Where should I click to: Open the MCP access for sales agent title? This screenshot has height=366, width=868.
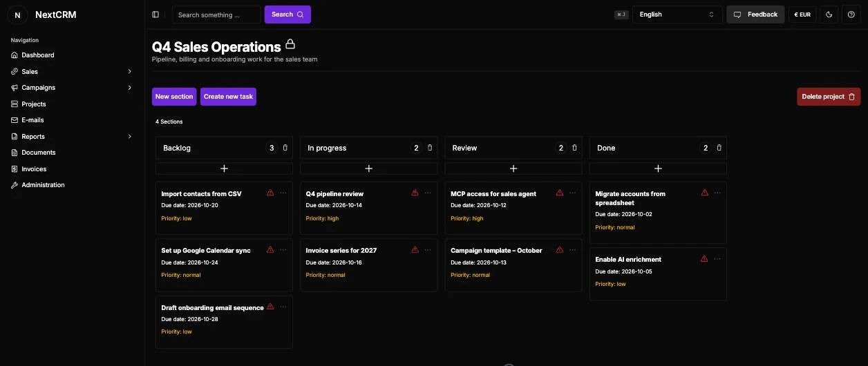click(x=493, y=194)
